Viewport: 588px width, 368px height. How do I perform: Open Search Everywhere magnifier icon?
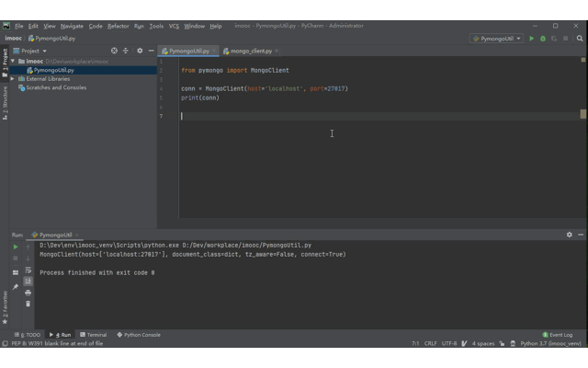pyautogui.click(x=580, y=39)
